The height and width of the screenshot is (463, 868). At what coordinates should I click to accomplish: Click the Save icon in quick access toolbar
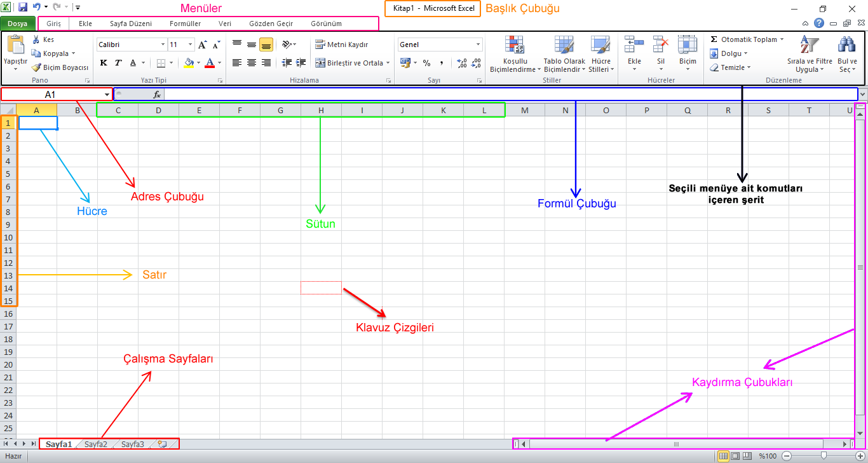[x=23, y=8]
